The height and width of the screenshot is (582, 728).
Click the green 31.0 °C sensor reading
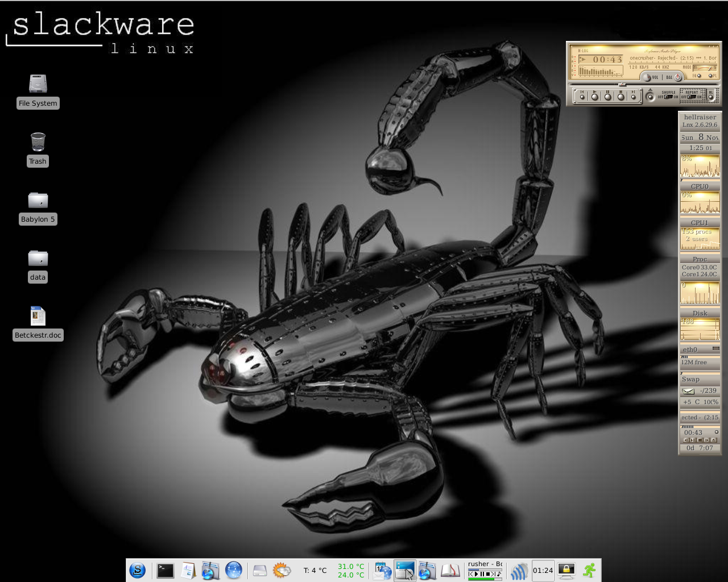tap(350, 566)
